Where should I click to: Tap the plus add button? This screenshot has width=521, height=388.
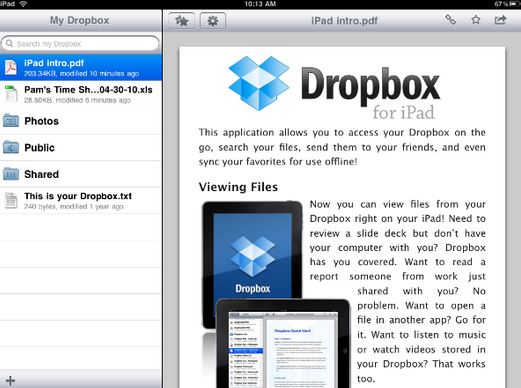pos(10,380)
